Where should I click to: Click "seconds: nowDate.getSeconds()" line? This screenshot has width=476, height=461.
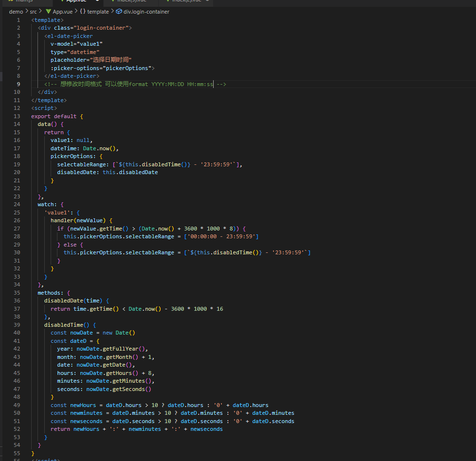pyautogui.click(x=104, y=389)
